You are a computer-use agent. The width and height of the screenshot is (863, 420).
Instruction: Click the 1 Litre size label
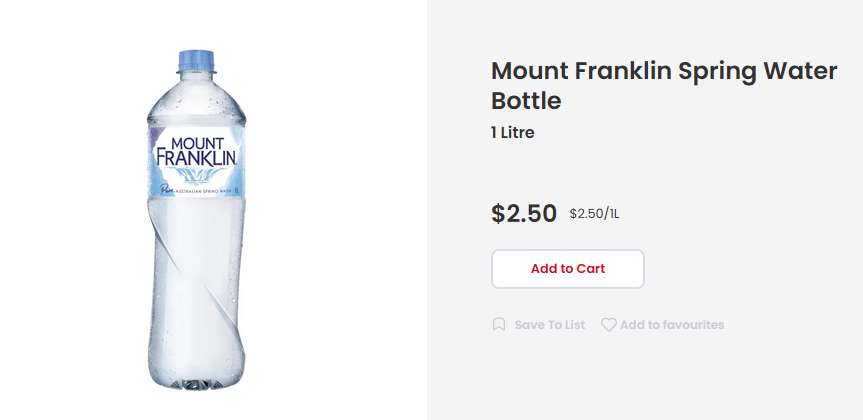512,132
